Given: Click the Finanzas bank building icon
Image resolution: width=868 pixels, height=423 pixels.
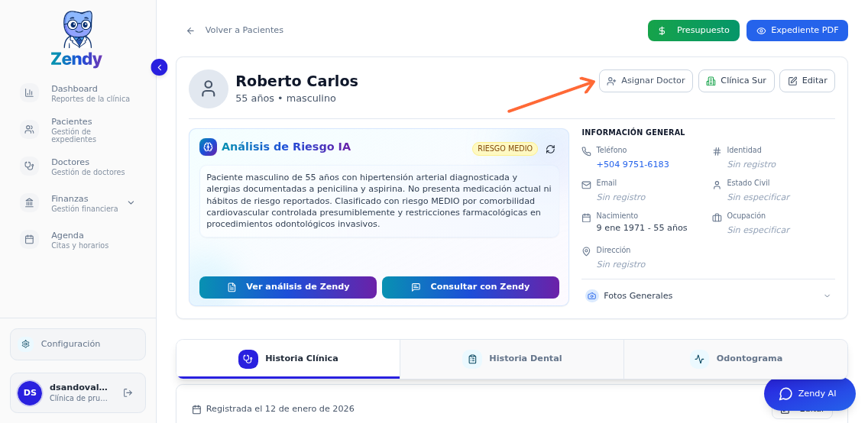Looking at the screenshot, I should coord(29,202).
